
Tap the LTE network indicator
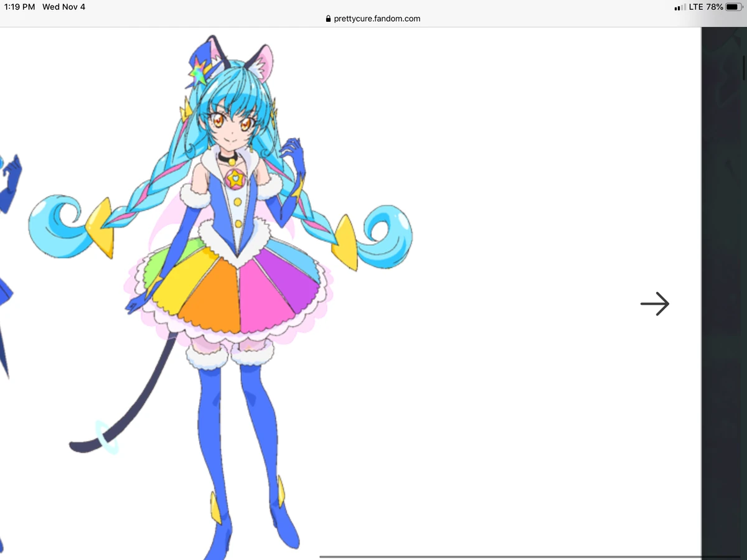click(695, 7)
